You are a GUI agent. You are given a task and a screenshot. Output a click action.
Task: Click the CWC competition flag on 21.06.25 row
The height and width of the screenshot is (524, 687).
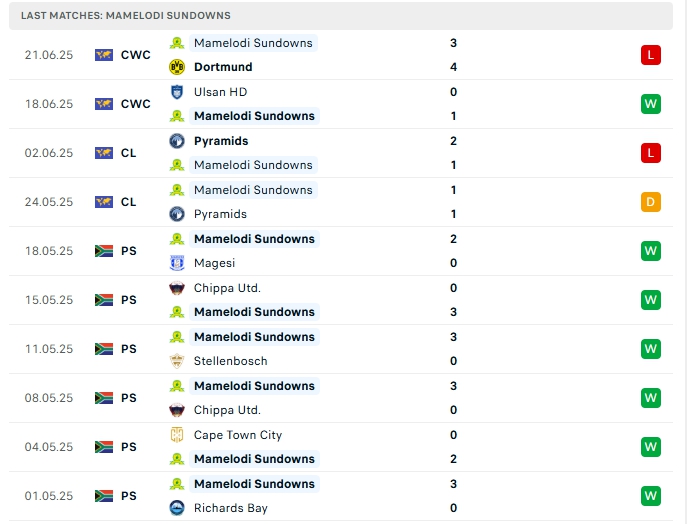pos(104,55)
